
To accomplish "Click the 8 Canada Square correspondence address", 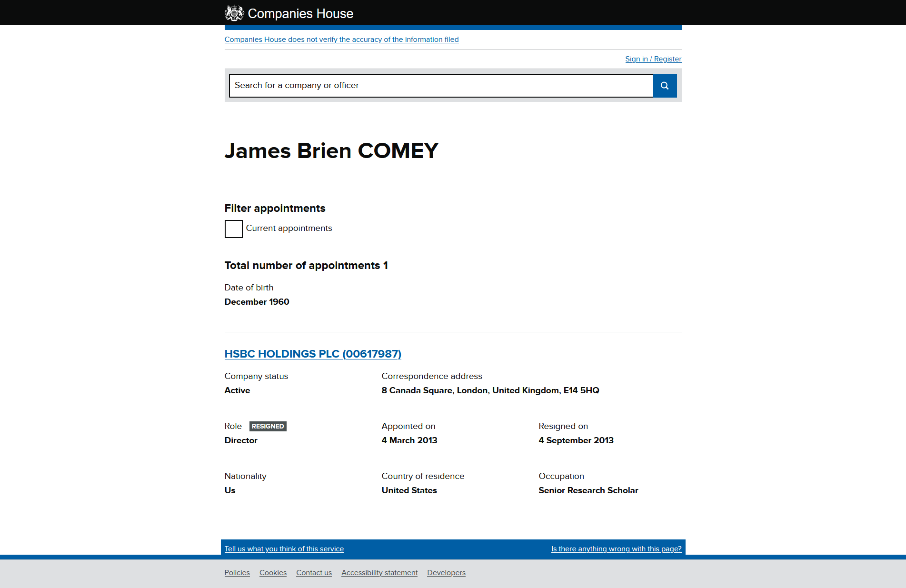I will (x=490, y=390).
